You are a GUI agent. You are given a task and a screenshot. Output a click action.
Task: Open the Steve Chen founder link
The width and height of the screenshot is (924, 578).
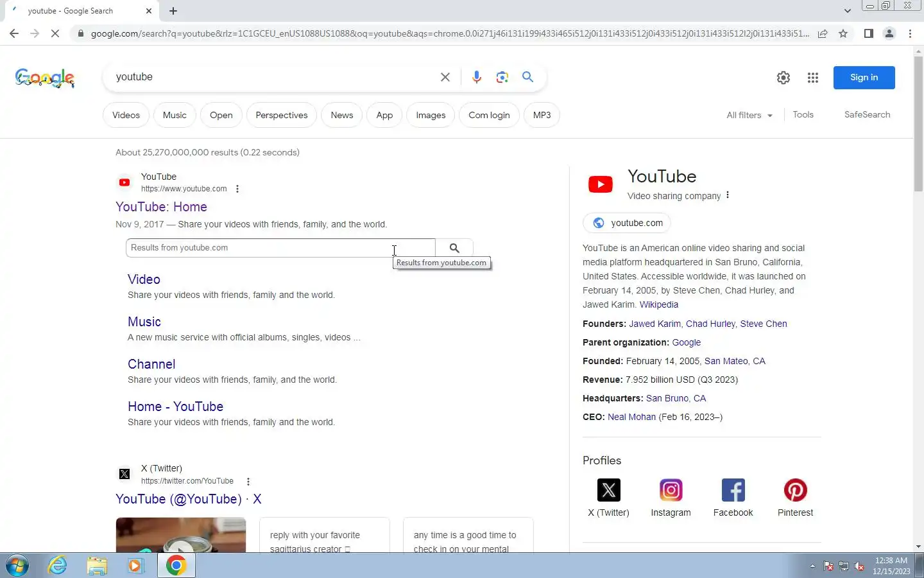click(764, 324)
